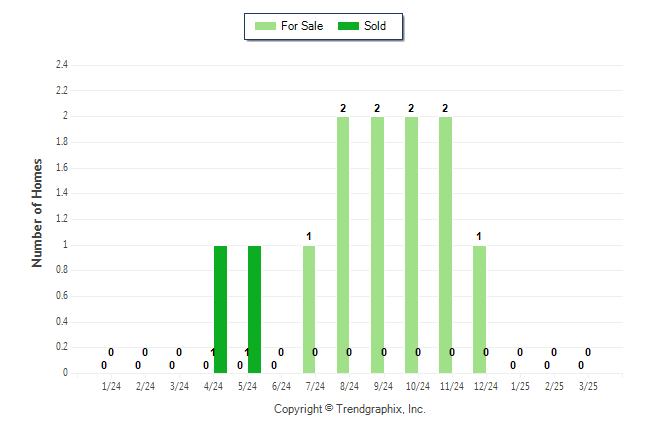The width and height of the screenshot is (646, 434).
Task: Click the For Sale bar for 11/24
Action: (x=445, y=245)
